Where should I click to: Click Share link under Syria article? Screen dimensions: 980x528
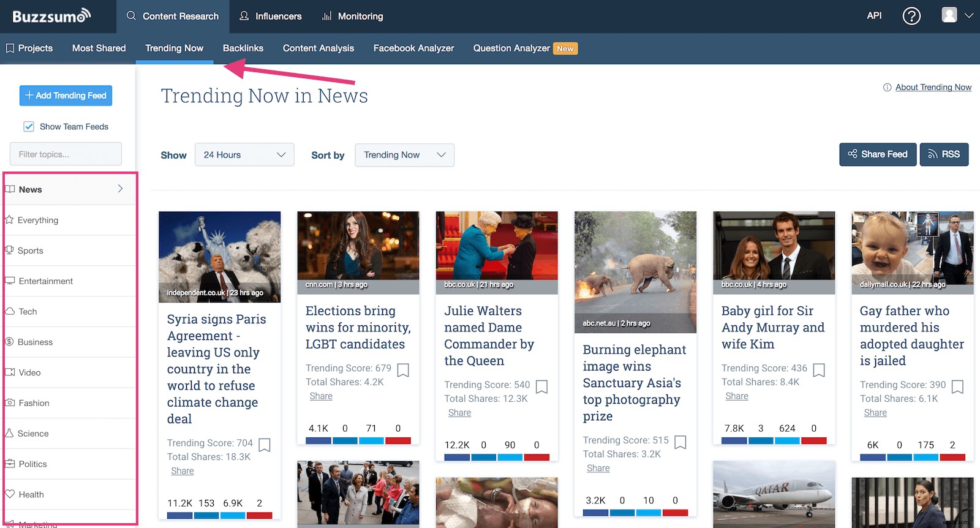click(x=183, y=471)
